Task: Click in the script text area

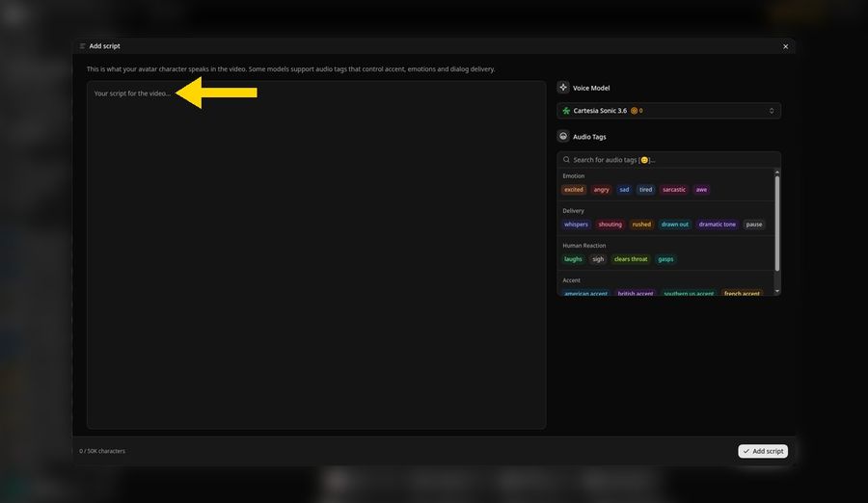Action: point(316,254)
